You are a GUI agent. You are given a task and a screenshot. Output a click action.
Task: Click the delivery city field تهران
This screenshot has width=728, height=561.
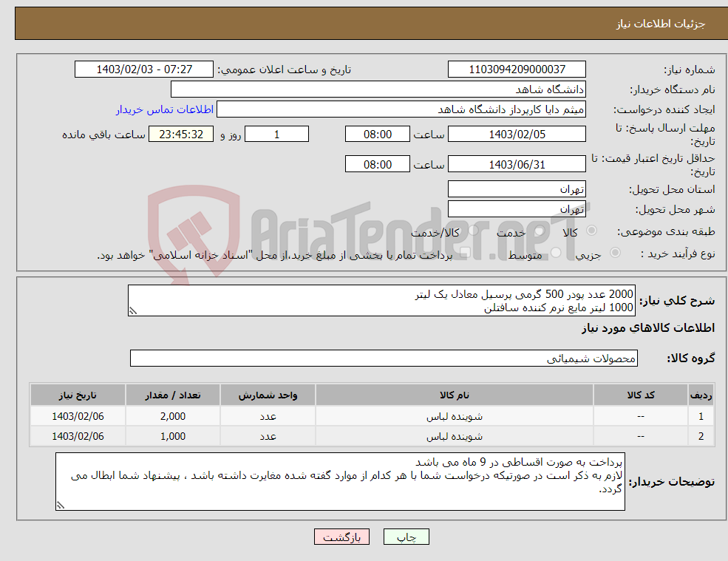coord(517,209)
